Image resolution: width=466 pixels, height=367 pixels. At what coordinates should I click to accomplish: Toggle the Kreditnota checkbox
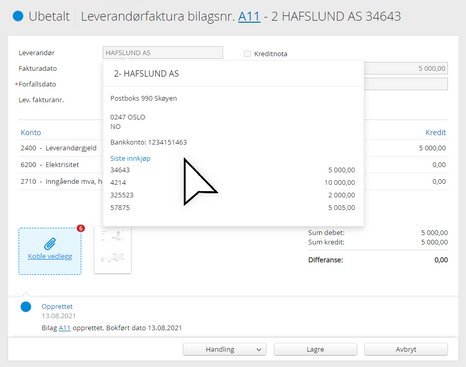pyautogui.click(x=247, y=54)
